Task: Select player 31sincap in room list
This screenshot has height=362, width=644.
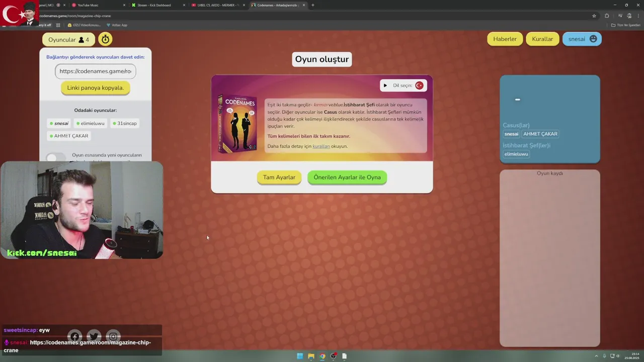Action: tap(124, 123)
